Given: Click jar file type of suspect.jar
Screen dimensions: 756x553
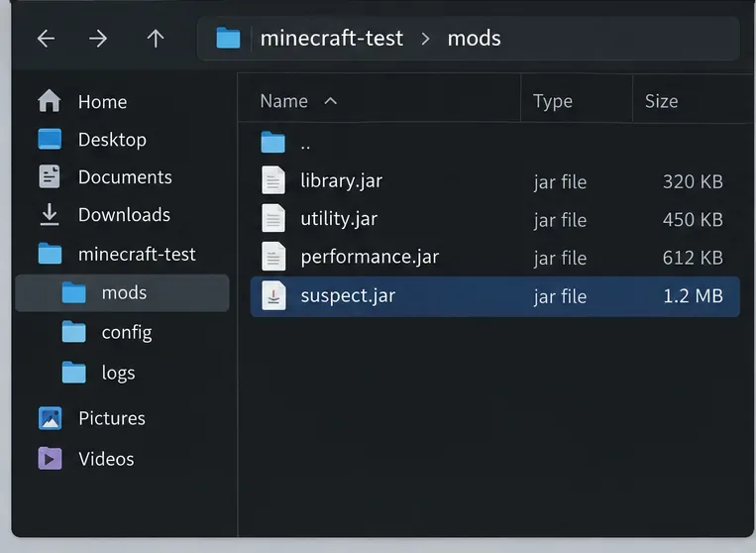Looking at the screenshot, I should pos(560,296).
